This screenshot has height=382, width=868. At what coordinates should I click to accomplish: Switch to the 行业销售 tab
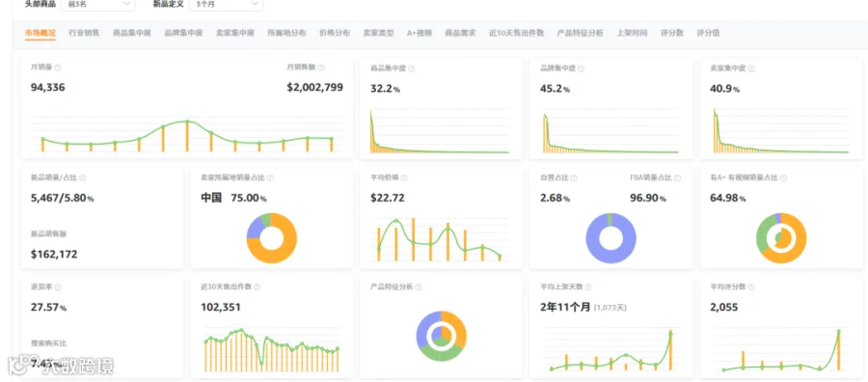click(x=84, y=33)
